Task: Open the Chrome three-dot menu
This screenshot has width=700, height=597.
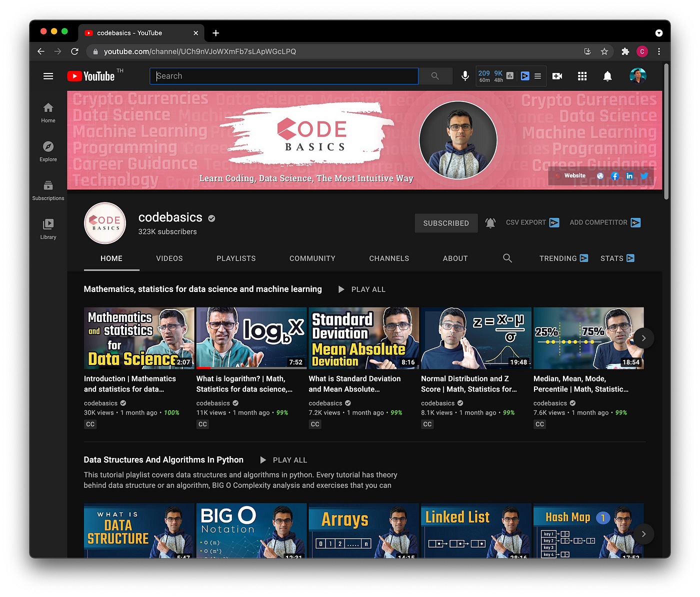Action: click(659, 51)
